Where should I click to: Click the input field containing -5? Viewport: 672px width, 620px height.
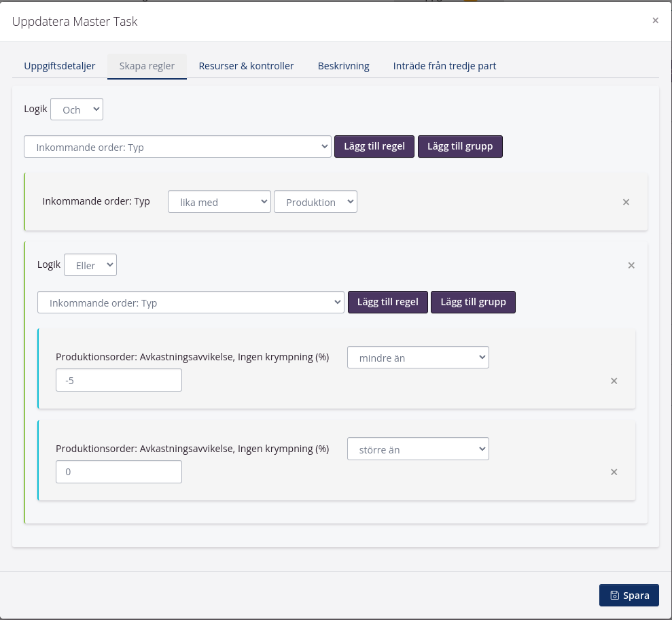119,381
